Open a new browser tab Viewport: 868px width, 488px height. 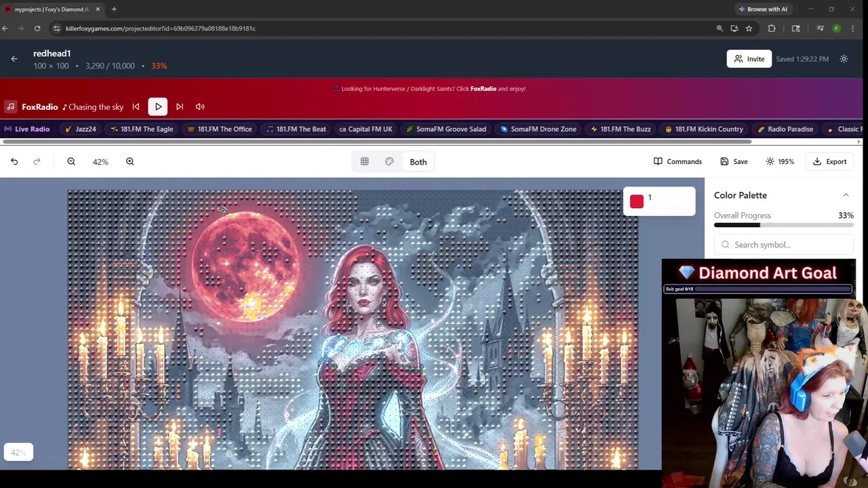114,9
